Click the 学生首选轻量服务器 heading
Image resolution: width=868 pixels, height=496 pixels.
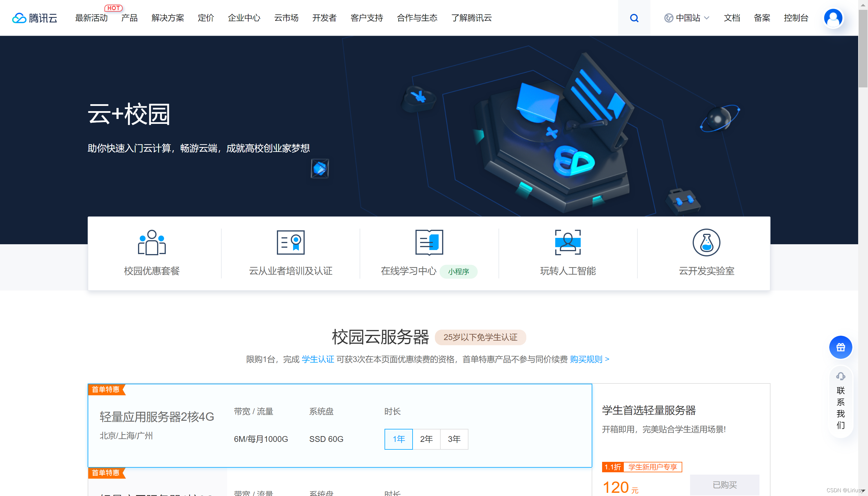pyautogui.click(x=649, y=410)
